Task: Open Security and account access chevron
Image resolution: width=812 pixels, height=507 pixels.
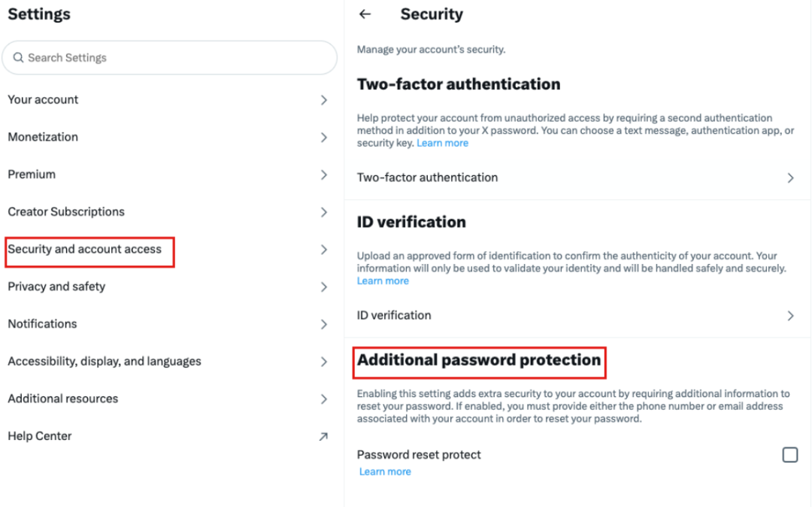Action: point(323,250)
